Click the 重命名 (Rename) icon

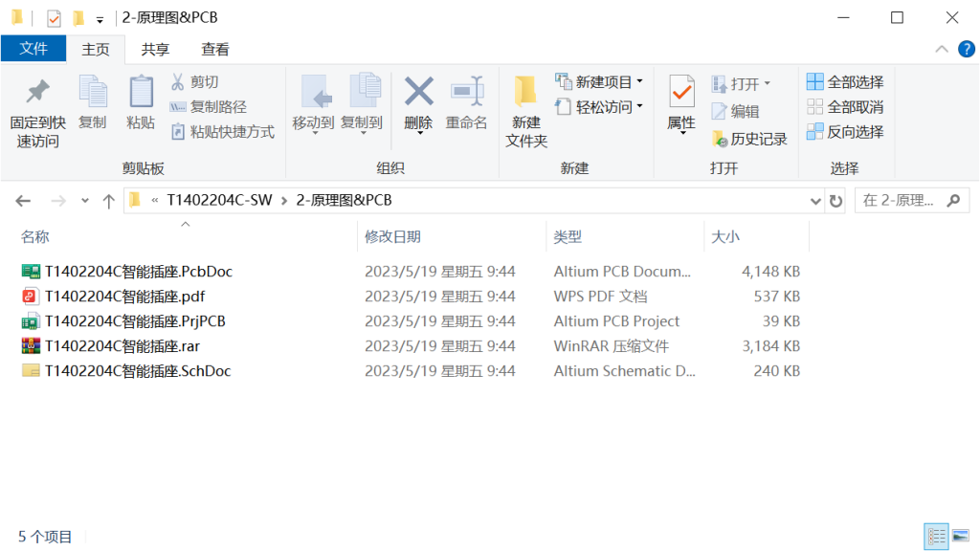pyautogui.click(x=466, y=100)
